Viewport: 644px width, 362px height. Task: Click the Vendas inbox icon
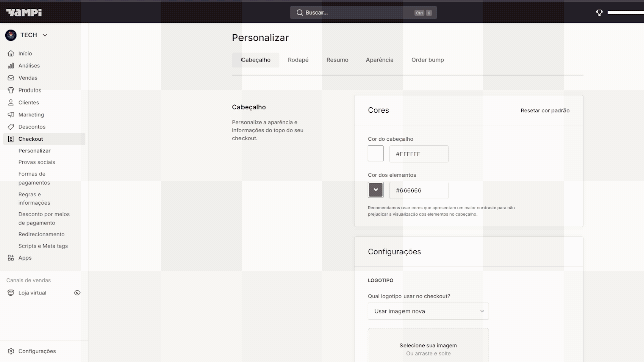coord(11,78)
